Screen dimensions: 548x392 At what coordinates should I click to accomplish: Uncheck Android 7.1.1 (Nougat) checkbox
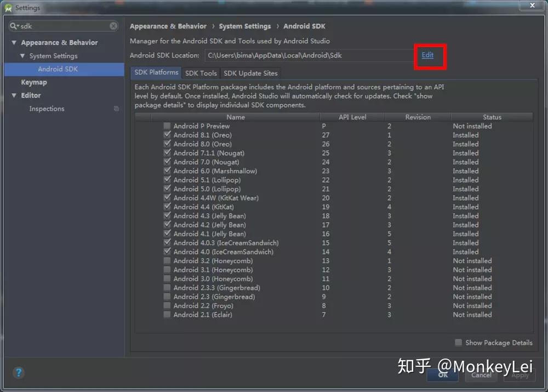[167, 152]
